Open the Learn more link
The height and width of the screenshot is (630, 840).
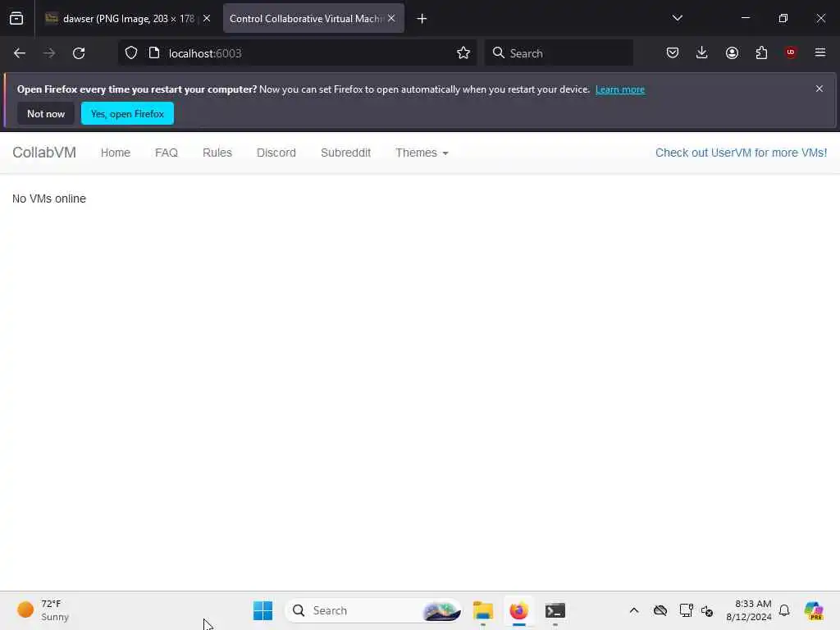tap(620, 89)
